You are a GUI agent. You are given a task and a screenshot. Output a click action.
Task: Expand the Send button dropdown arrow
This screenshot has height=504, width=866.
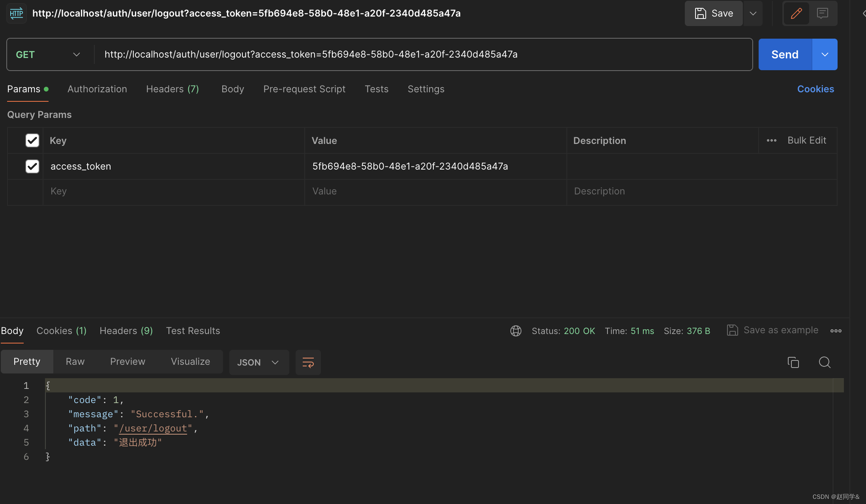pyautogui.click(x=825, y=54)
